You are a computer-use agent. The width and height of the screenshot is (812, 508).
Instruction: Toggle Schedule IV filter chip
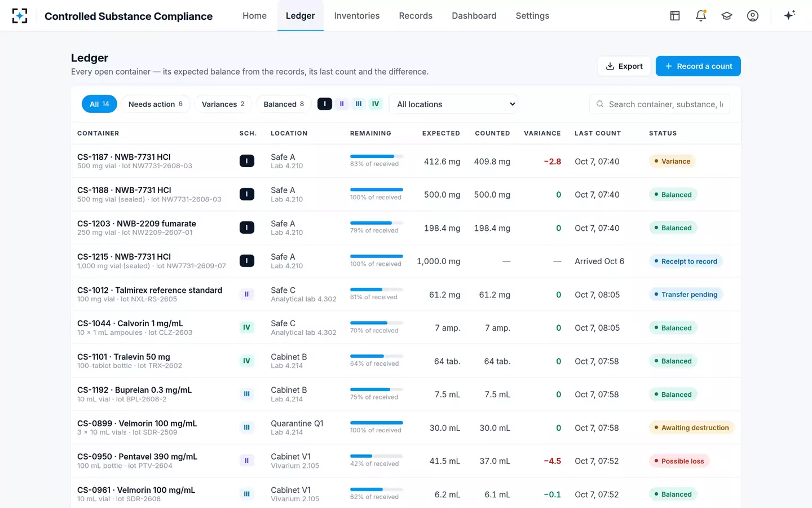tap(376, 104)
